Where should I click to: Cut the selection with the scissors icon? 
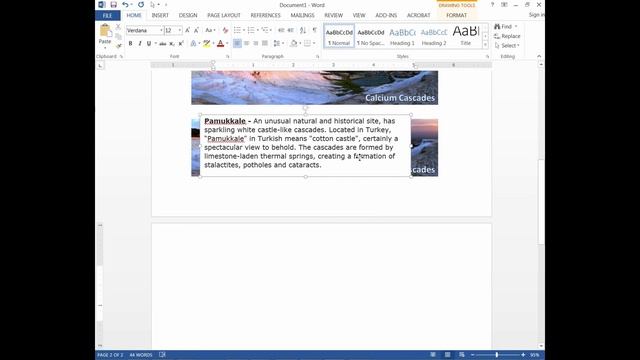point(118,27)
